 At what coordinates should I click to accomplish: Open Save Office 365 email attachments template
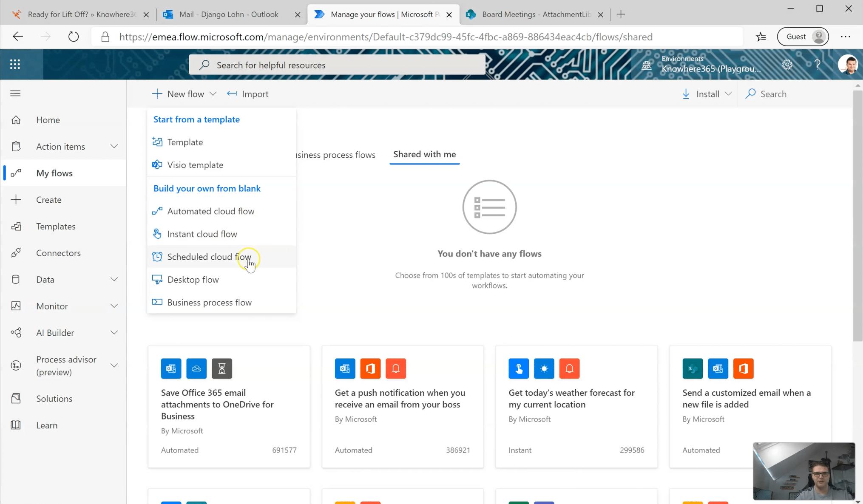click(x=229, y=407)
